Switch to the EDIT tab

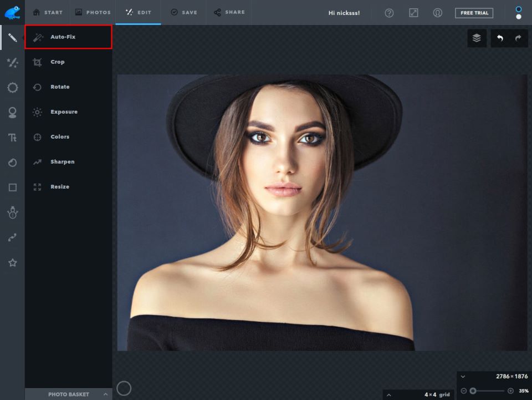point(139,12)
